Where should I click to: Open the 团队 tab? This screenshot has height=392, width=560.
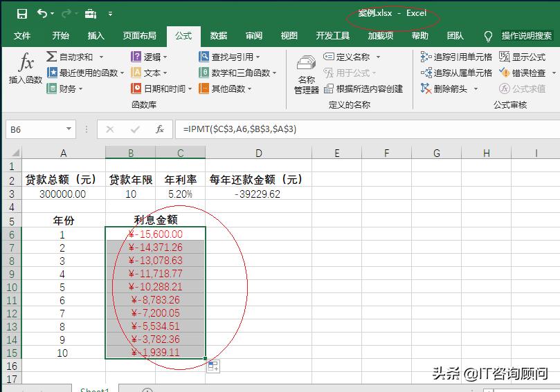[x=455, y=36]
